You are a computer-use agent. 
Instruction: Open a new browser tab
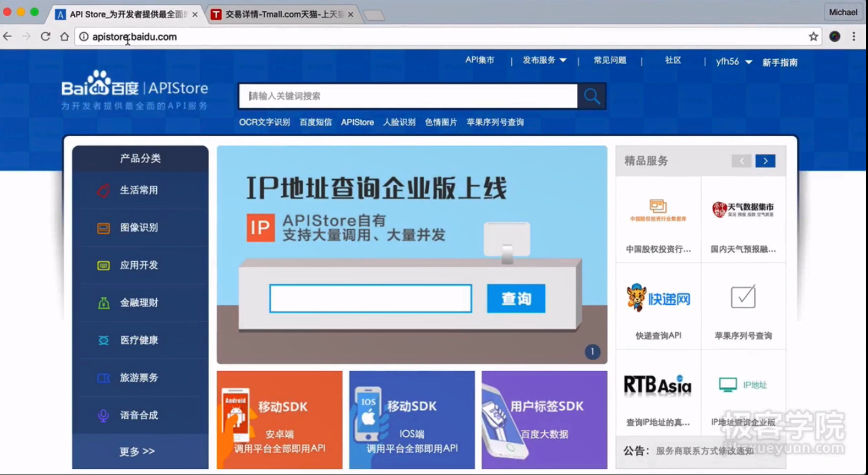coord(374,16)
